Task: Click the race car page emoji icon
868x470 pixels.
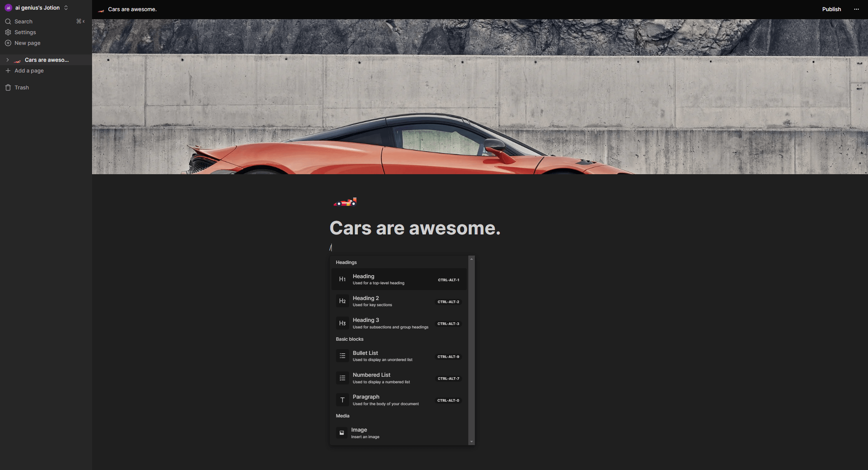Action: click(x=345, y=202)
